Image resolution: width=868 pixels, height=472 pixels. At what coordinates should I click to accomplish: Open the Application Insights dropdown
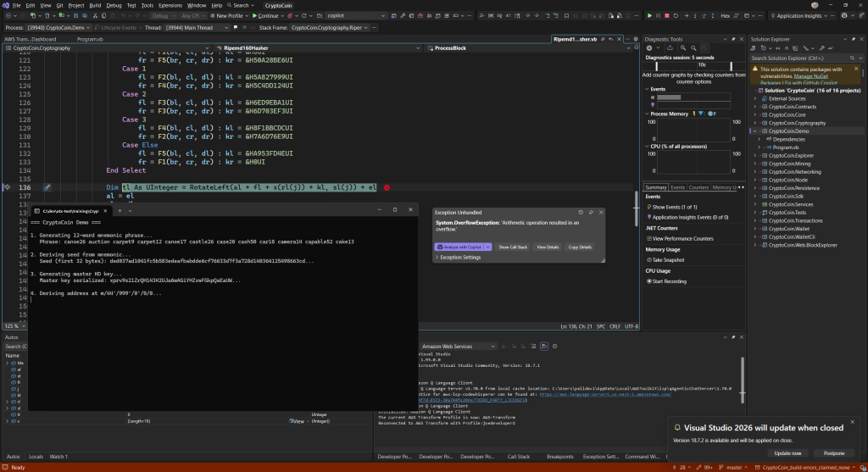pyautogui.click(x=798, y=16)
